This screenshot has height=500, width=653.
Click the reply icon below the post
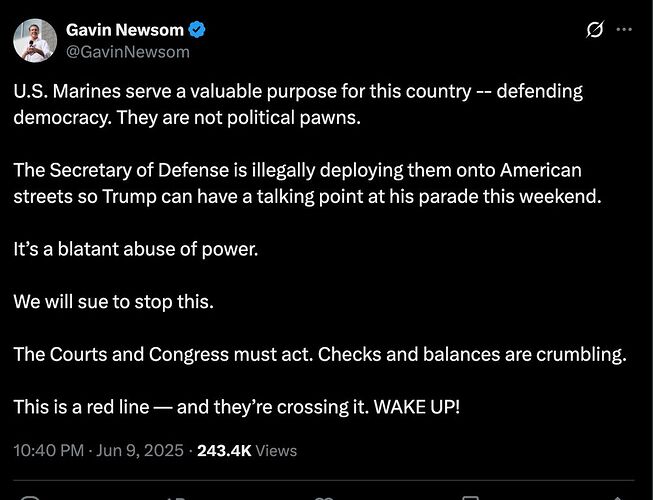[x=30, y=498]
